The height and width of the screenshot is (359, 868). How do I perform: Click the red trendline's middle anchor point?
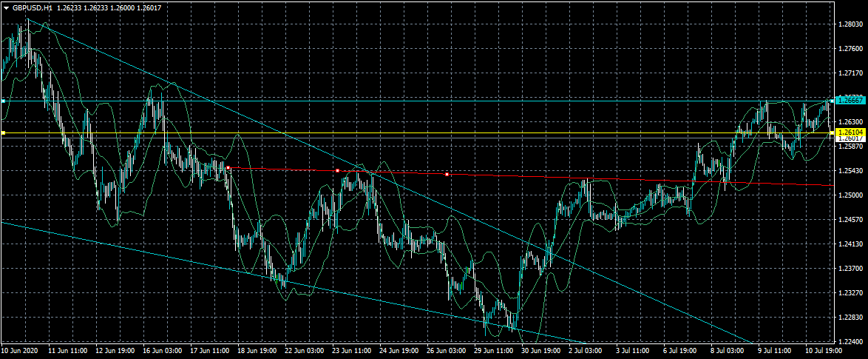coord(337,171)
